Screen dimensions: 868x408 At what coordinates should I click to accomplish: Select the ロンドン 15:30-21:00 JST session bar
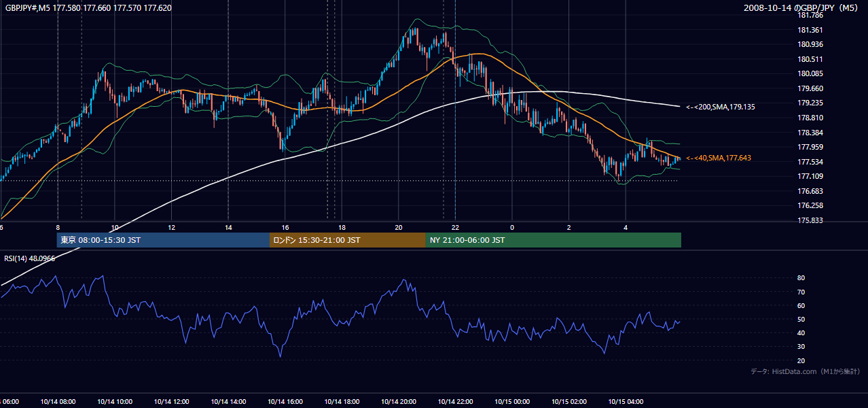(x=348, y=240)
